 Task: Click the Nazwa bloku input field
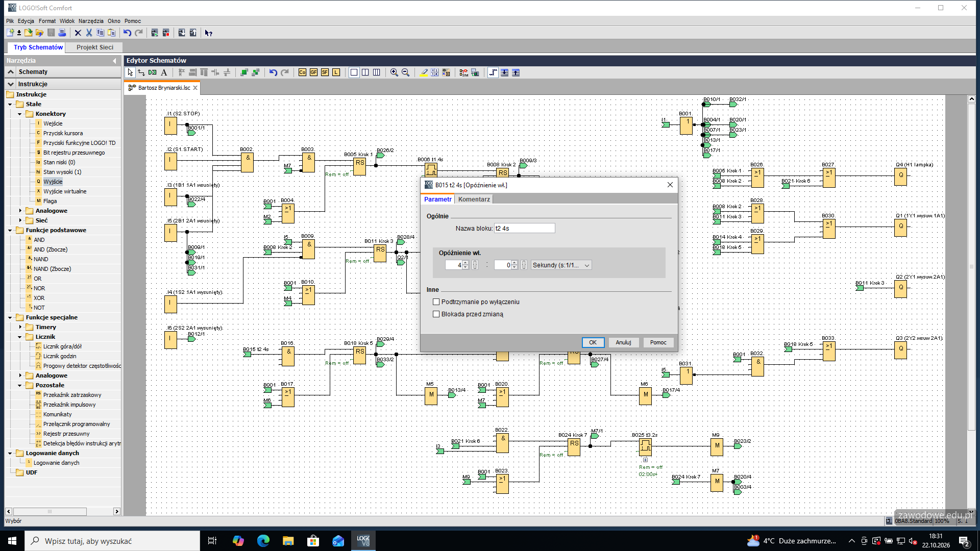coord(524,229)
